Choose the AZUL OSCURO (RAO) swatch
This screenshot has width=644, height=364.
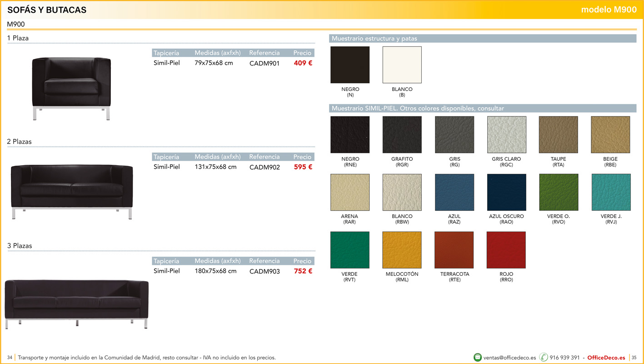pyautogui.click(x=507, y=192)
